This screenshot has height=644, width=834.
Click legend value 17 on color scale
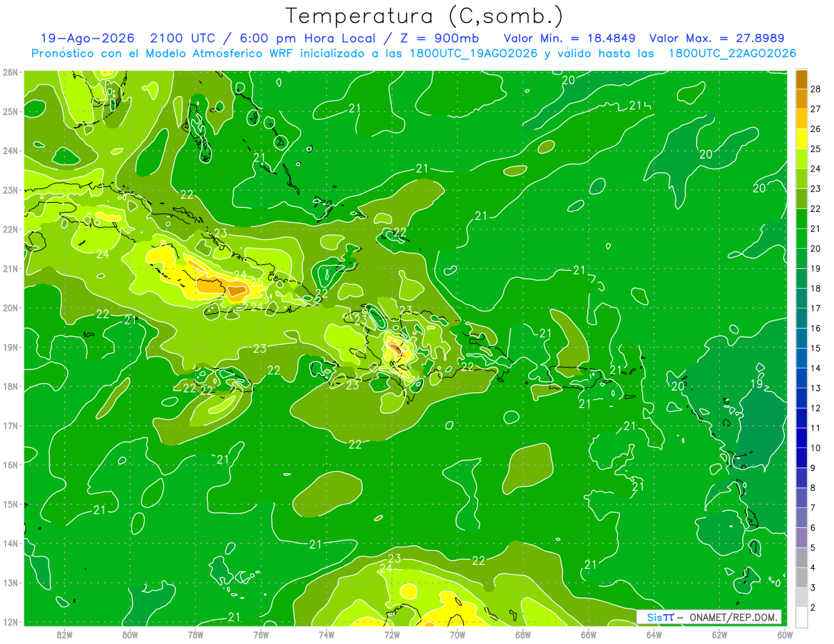[817, 308]
